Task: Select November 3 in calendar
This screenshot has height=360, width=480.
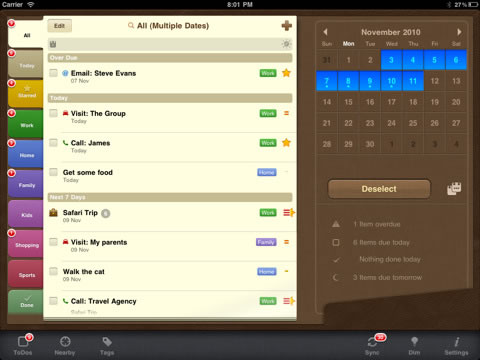Action: [391, 60]
